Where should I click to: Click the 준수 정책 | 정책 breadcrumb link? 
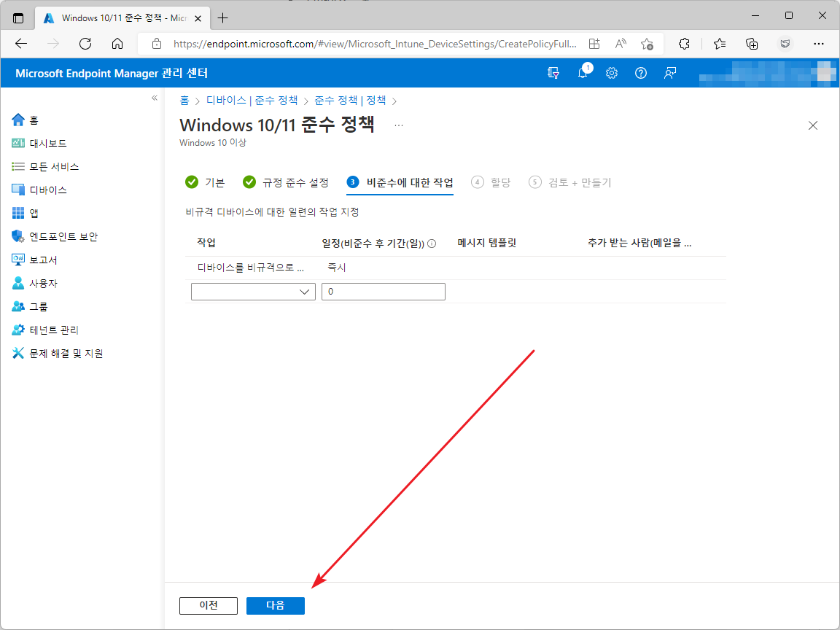(350, 100)
